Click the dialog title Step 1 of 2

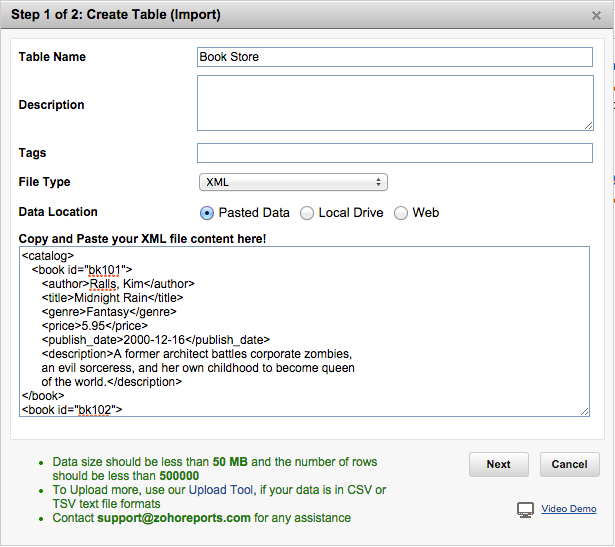[116, 15]
